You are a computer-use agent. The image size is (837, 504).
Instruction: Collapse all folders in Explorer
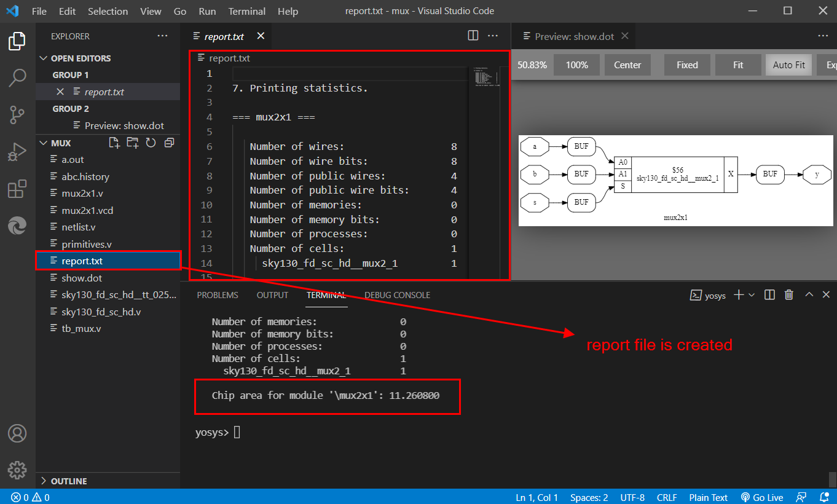point(169,143)
